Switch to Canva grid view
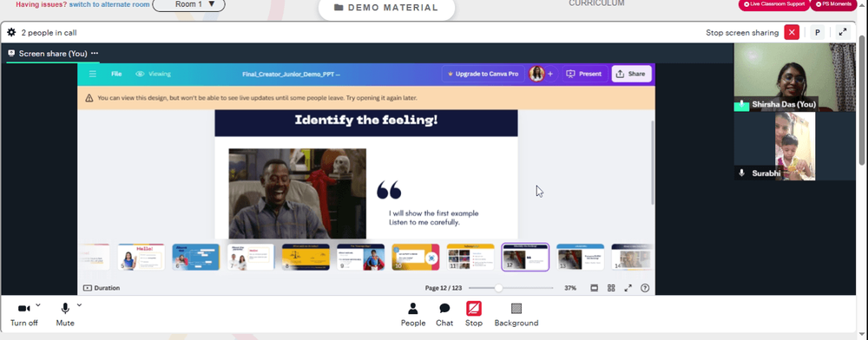The image size is (868, 340). [x=611, y=288]
